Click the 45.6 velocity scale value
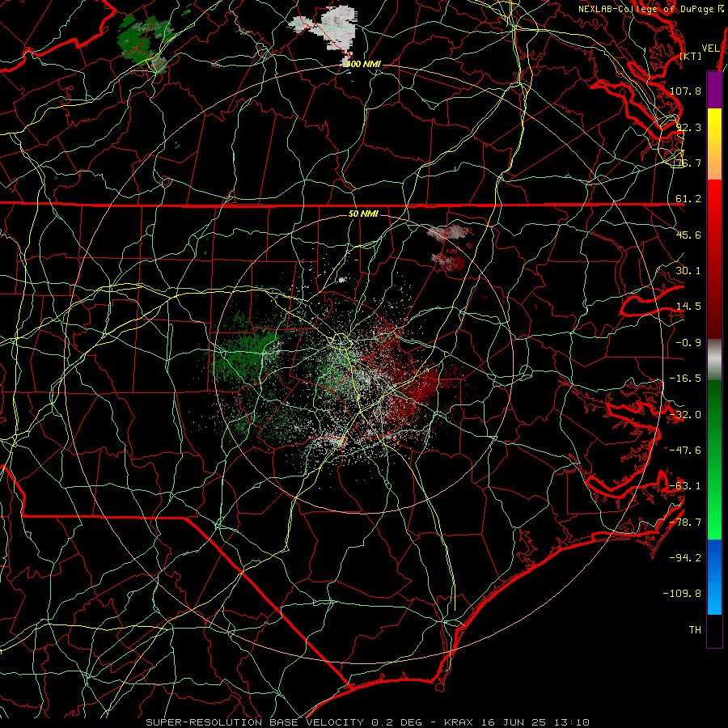Viewport: 728px width, 728px height. [x=688, y=235]
